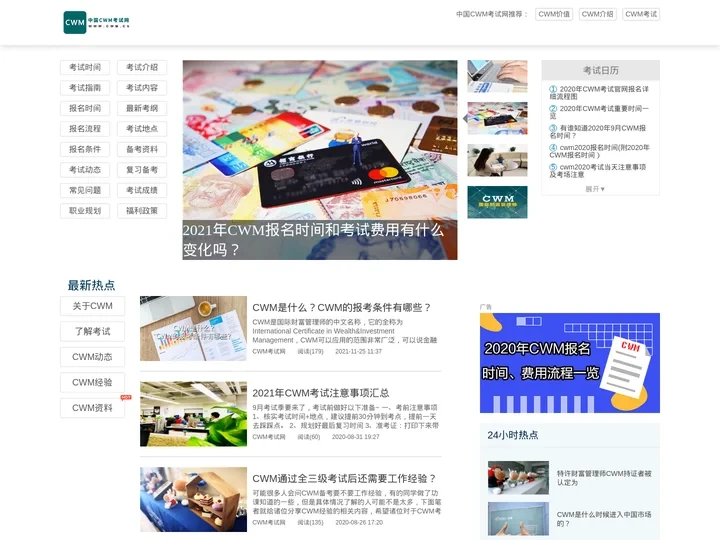Open calendar item 2020年CWM考试官网报名详细流程图
This screenshot has height=540, width=720.
[599, 93]
